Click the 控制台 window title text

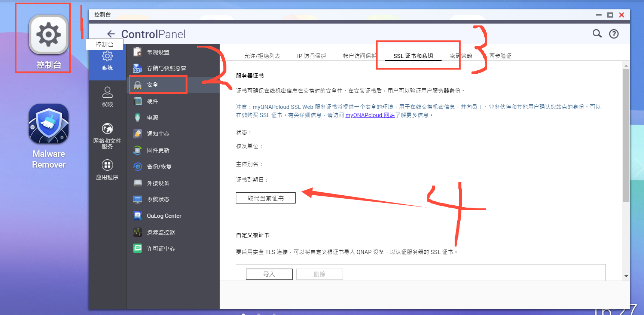coord(103,15)
